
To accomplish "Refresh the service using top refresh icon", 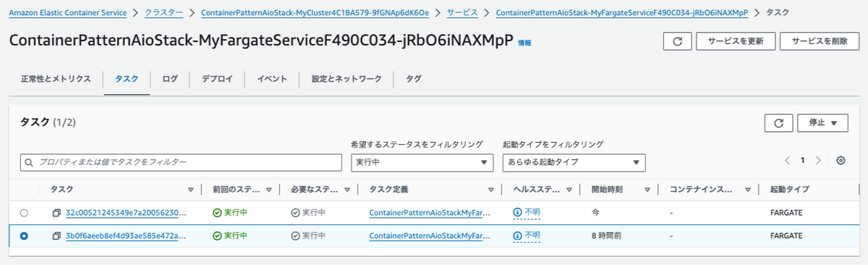I will (x=677, y=41).
